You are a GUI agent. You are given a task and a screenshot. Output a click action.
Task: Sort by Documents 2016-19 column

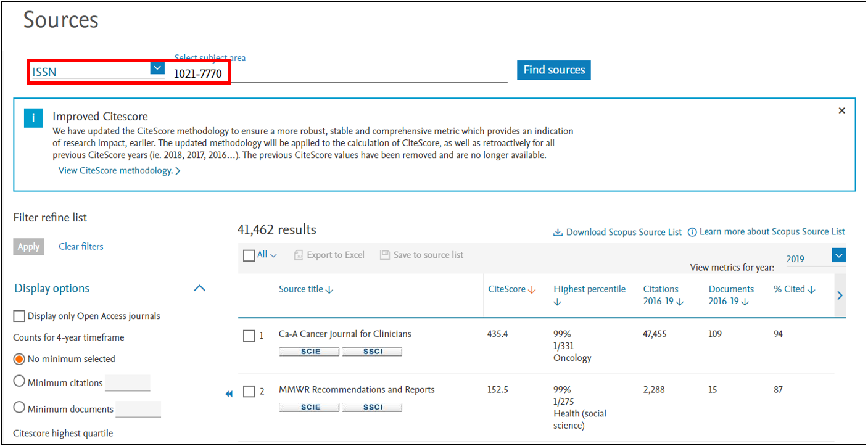point(731,295)
